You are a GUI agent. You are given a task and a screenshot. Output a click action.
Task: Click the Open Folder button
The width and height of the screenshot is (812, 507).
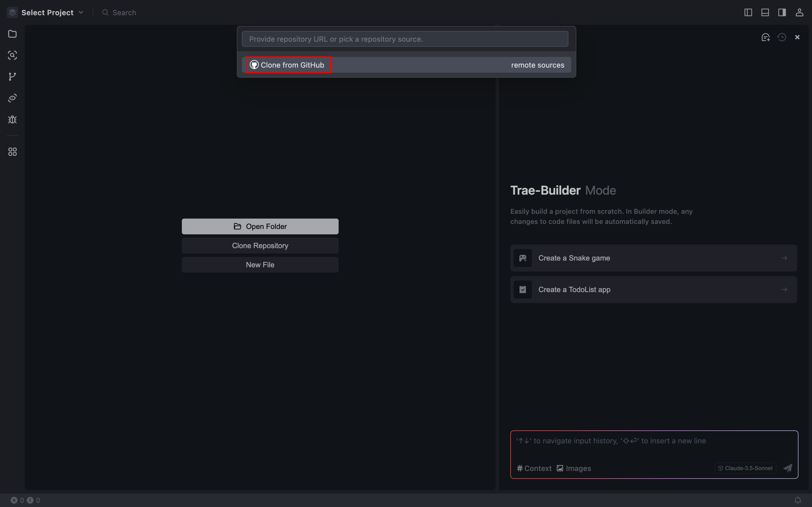click(x=260, y=226)
